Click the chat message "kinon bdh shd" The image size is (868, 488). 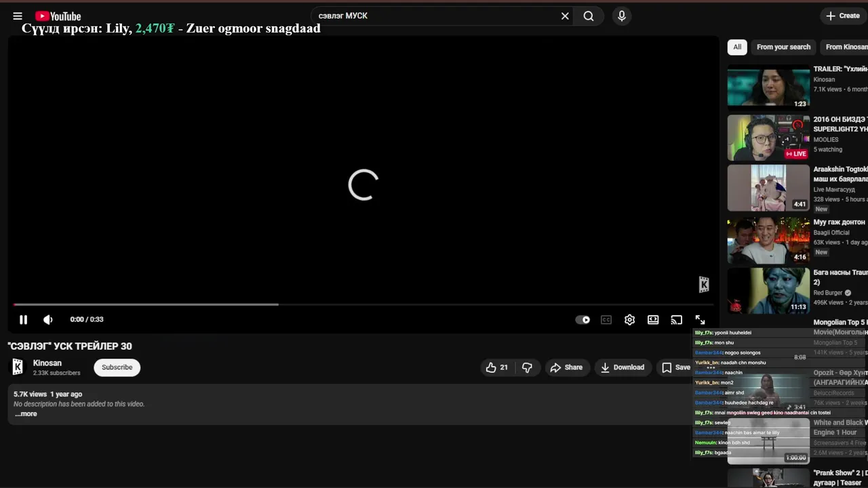(x=734, y=443)
